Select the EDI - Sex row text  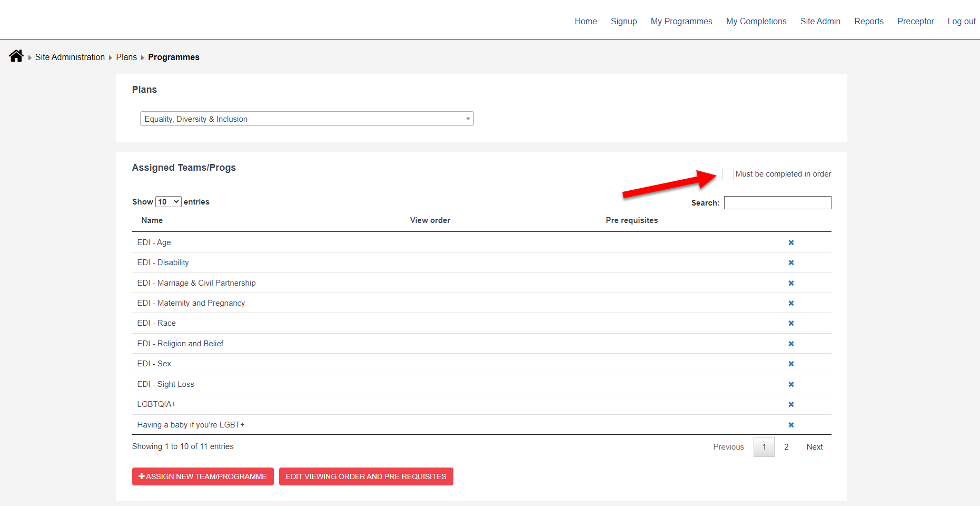pos(154,364)
